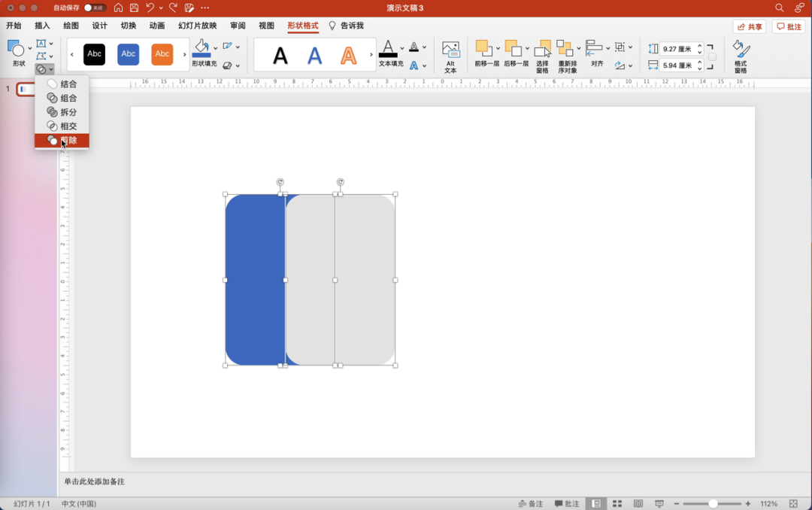Open the Alt 文本 panel
Screen dimensions: 812x510
pyautogui.click(x=450, y=57)
